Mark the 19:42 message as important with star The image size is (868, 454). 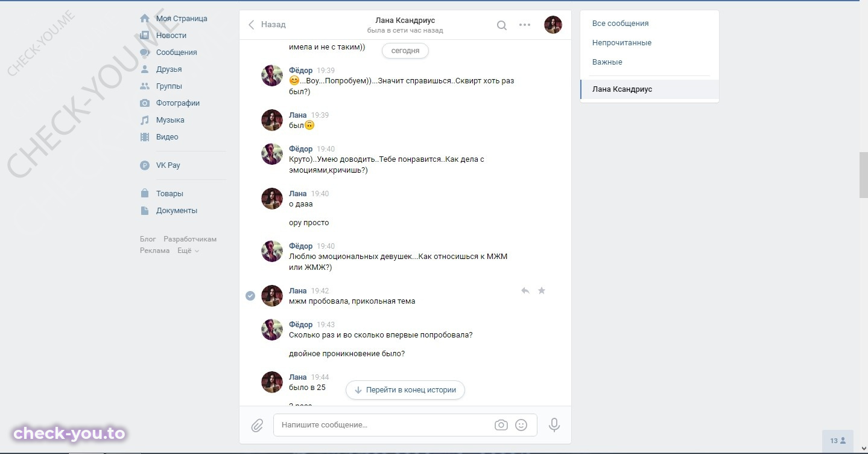click(542, 291)
